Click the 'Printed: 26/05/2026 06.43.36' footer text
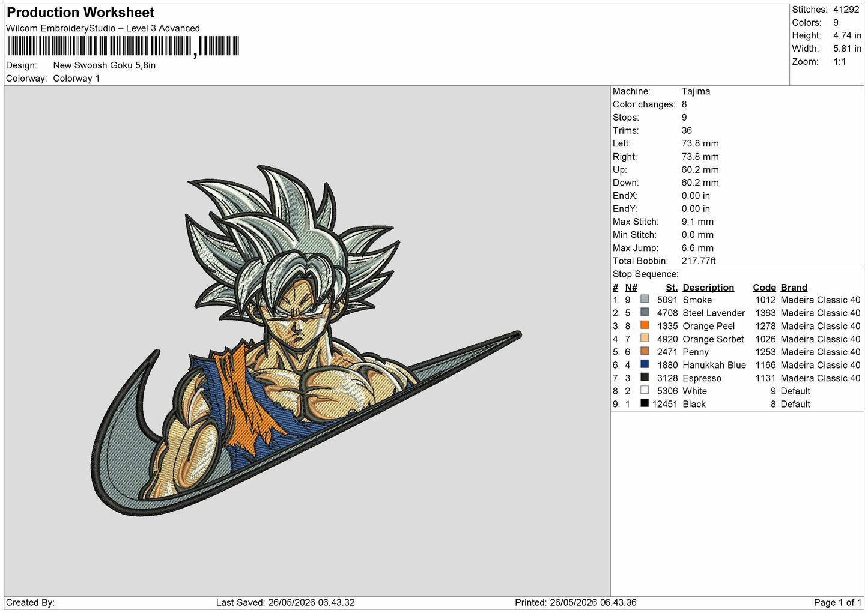This screenshot has width=868, height=613. point(575,603)
